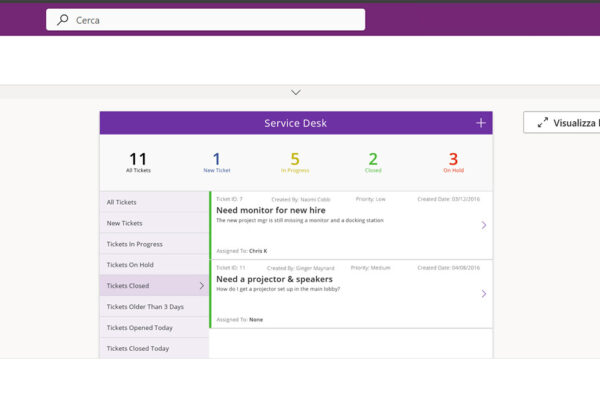600x400 pixels.
Task: Click the projector ticket description text
Action: 278,289
